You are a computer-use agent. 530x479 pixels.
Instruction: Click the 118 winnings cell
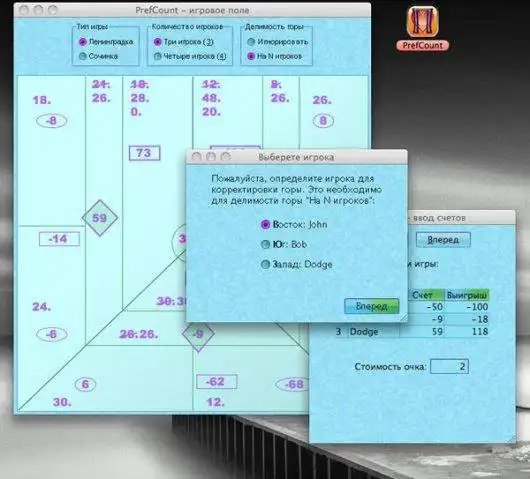(467, 332)
